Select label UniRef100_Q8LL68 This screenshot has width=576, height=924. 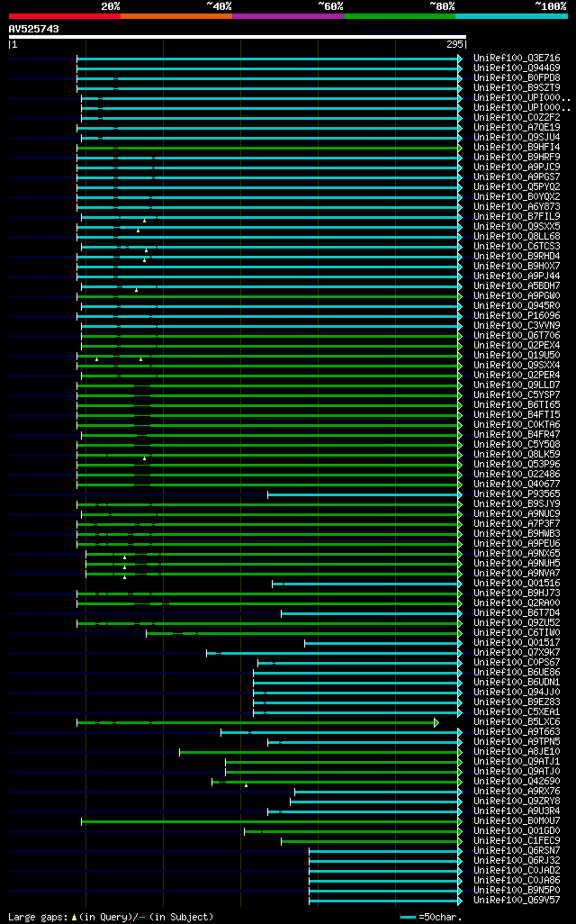tap(517, 236)
